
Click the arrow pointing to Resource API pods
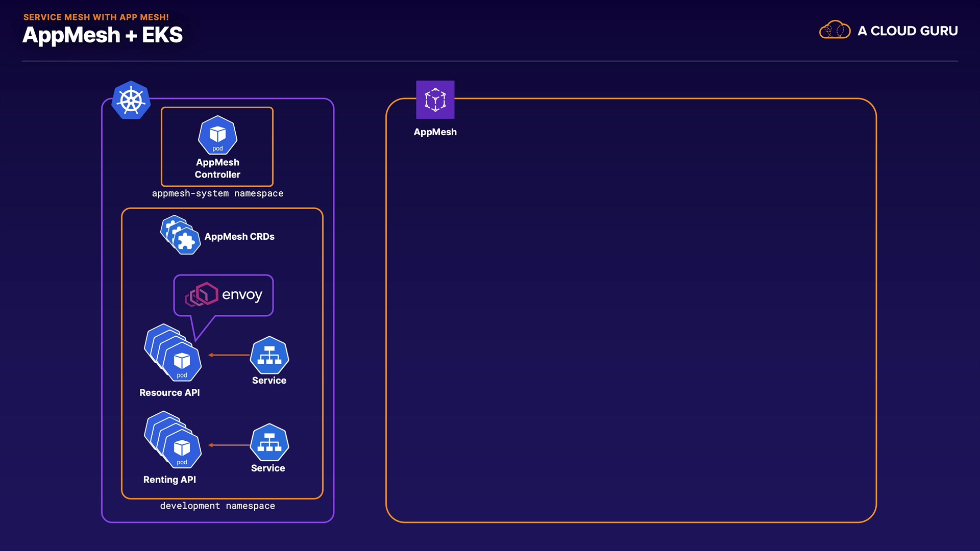(229, 355)
